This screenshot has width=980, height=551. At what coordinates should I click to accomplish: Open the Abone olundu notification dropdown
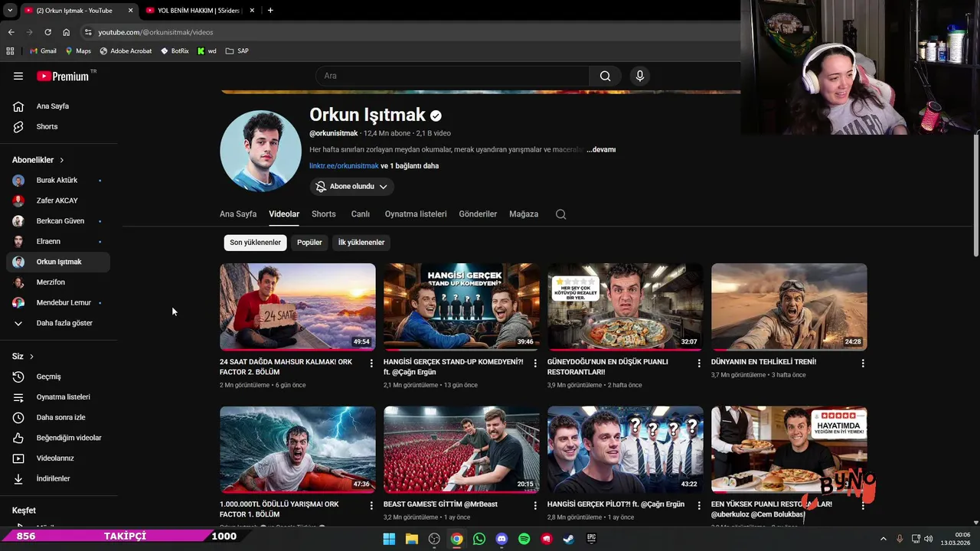pyautogui.click(x=352, y=187)
